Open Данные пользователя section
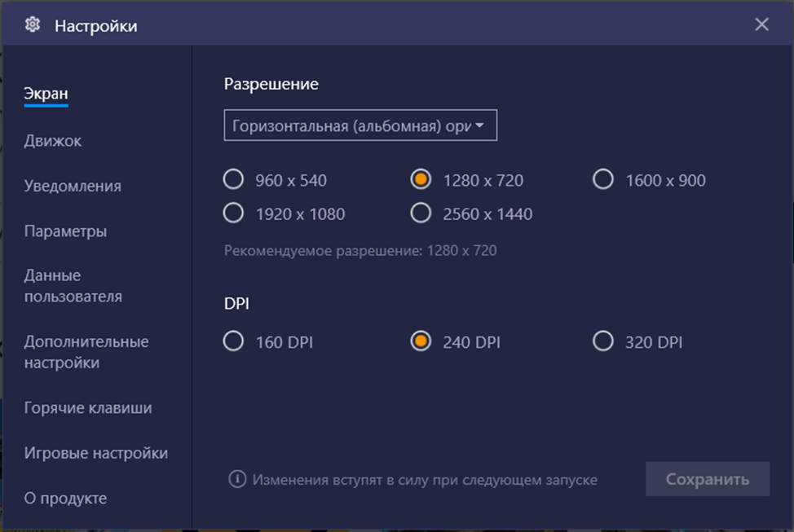This screenshot has height=532, width=794. [73, 286]
